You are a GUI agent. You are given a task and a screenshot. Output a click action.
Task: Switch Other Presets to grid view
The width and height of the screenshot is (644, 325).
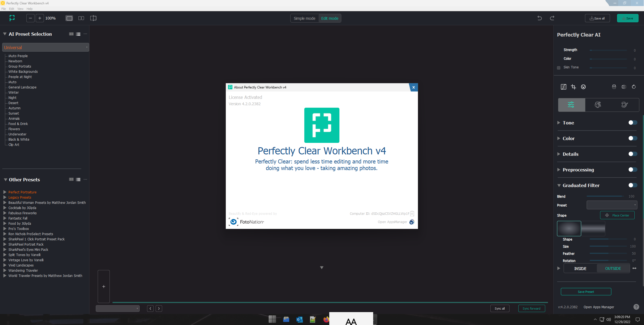pyautogui.click(x=71, y=179)
